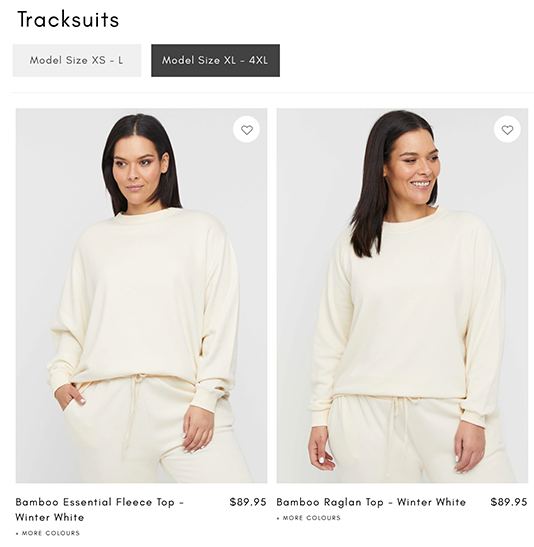Click the smiling model in Raglan Top photo

coord(408,297)
